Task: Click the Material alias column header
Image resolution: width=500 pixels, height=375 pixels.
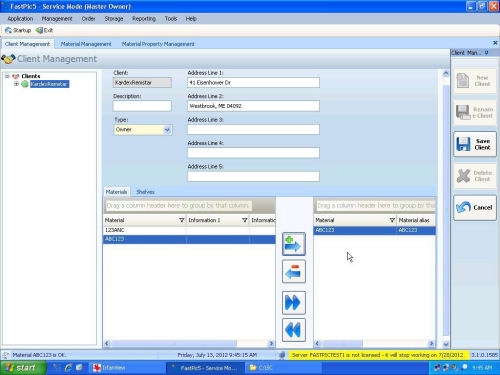Action: [x=416, y=220]
